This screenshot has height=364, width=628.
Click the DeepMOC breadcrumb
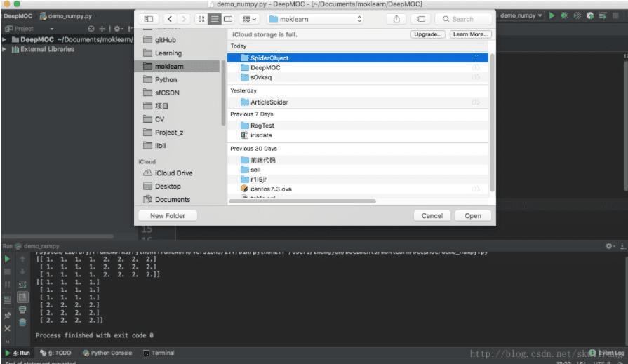coord(18,16)
